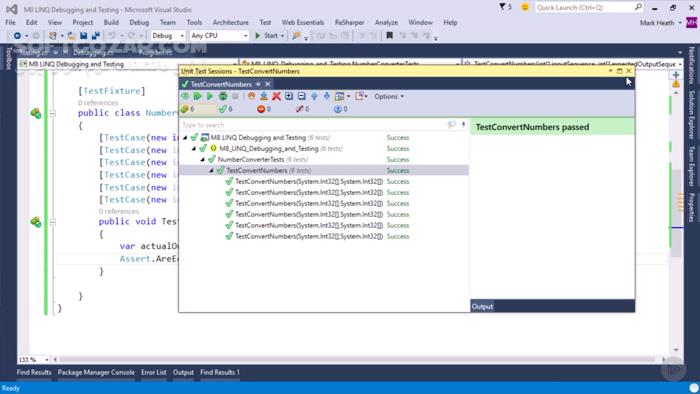
Task: Open the Find Results 1 tab
Action: point(220,372)
